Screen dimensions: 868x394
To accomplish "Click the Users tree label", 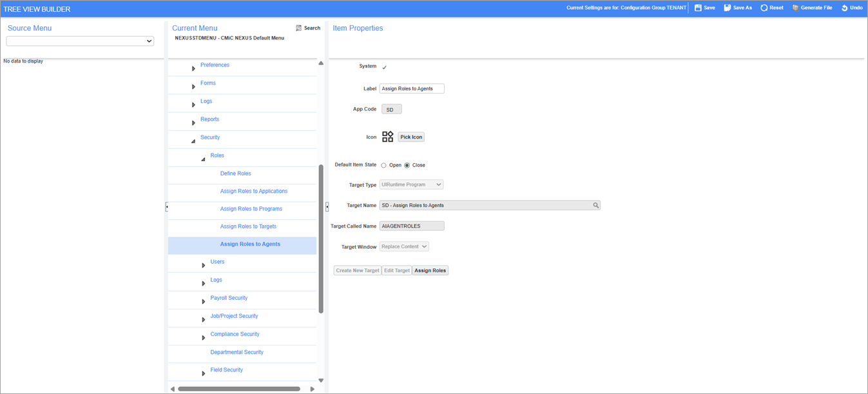I will (x=217, y=262).
